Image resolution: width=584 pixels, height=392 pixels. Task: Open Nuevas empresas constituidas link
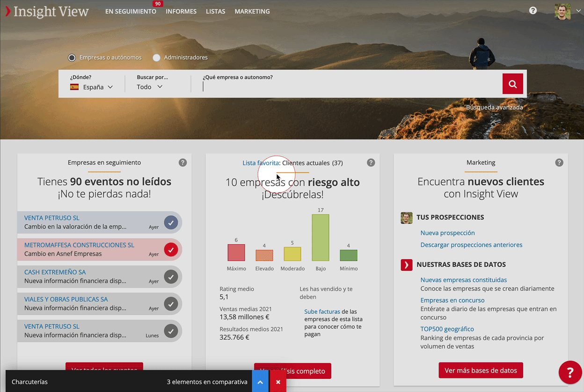coord(464,280)
